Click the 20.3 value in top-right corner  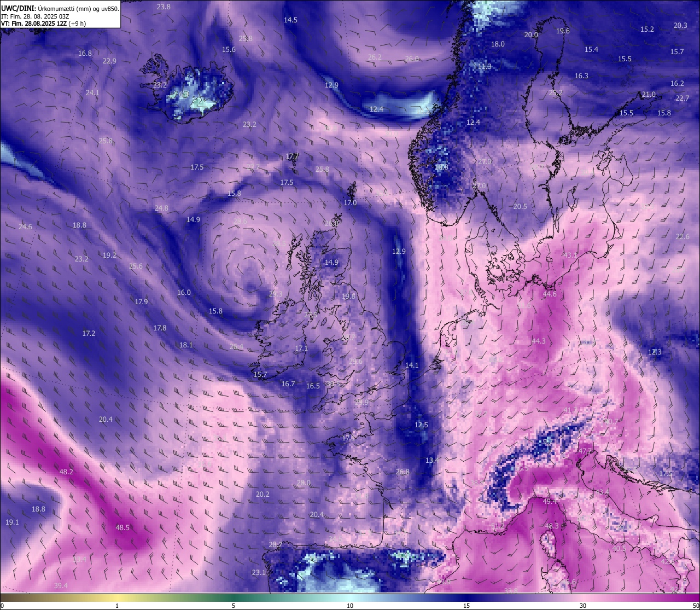click(680, 25)
